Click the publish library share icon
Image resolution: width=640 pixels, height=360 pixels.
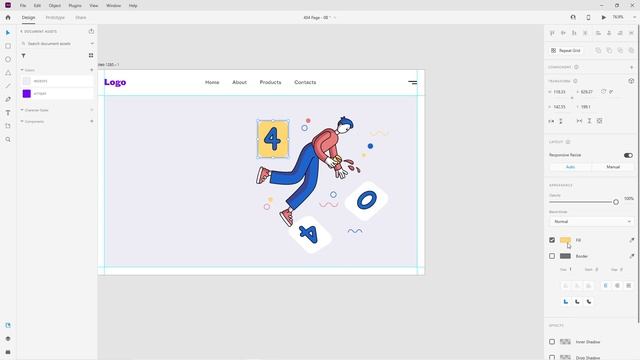[91, 31]
